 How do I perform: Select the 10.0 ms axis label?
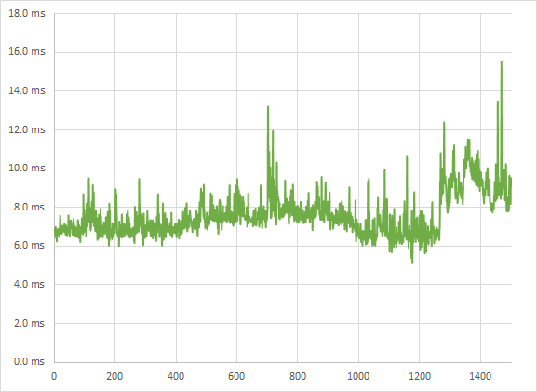click(x=27, y=168)
